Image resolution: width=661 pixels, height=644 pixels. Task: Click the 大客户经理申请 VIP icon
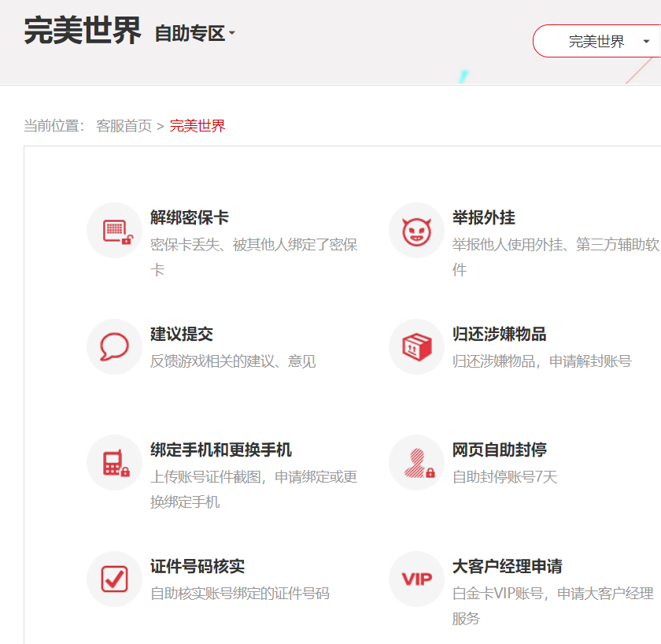coord(416,579)
